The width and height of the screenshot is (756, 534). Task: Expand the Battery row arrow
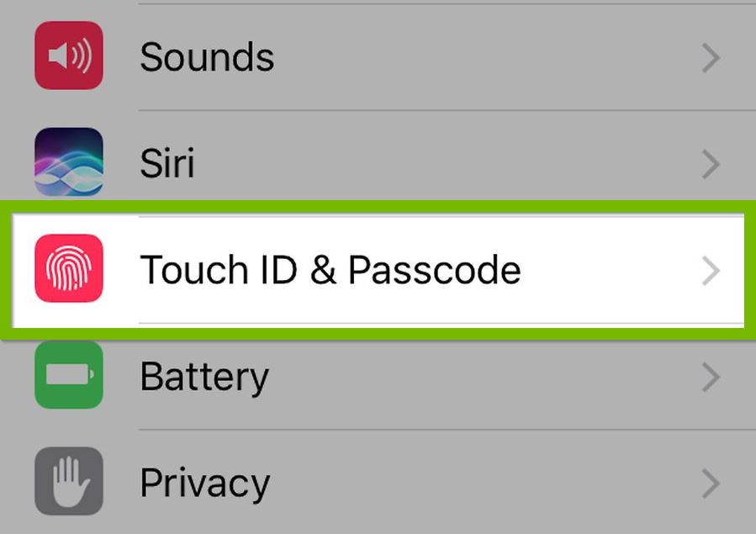pyautogui.click(x=711, y=376)
